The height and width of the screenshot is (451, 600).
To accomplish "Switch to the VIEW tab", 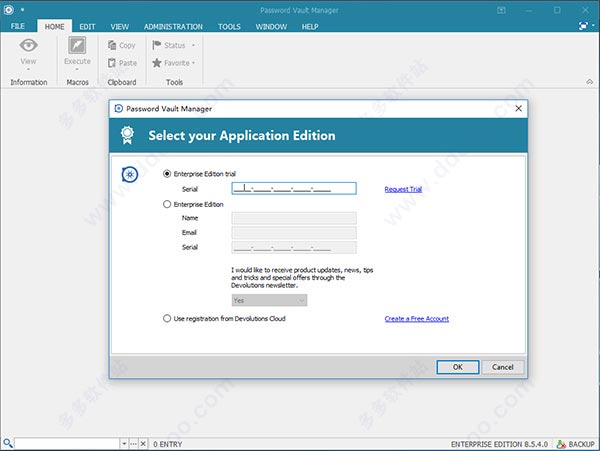I will click(119, 26).
